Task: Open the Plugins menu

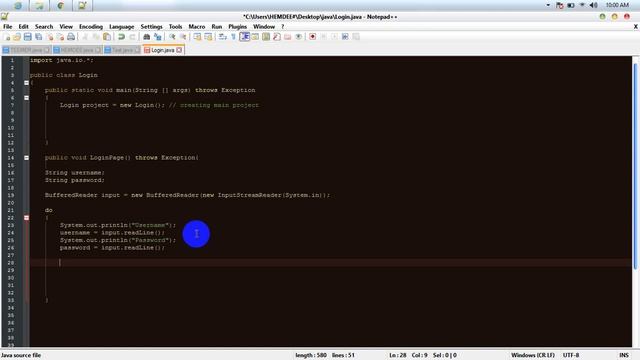Action: pyautogui.click(x=238, y=27)
